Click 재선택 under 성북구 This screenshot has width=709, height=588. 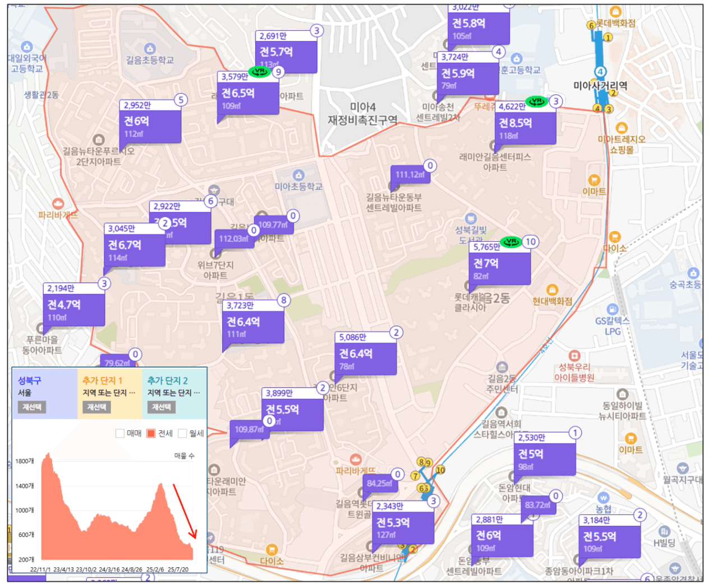coord(32,407)
